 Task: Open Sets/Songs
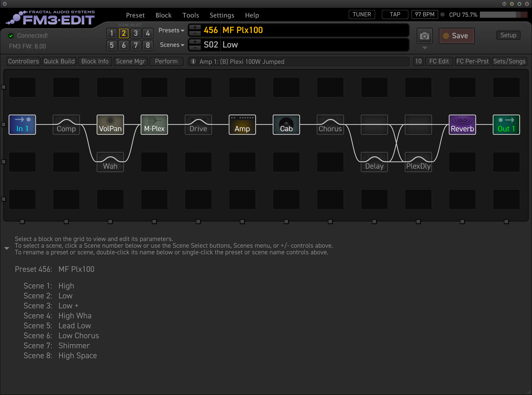click(x=509, y=61)
